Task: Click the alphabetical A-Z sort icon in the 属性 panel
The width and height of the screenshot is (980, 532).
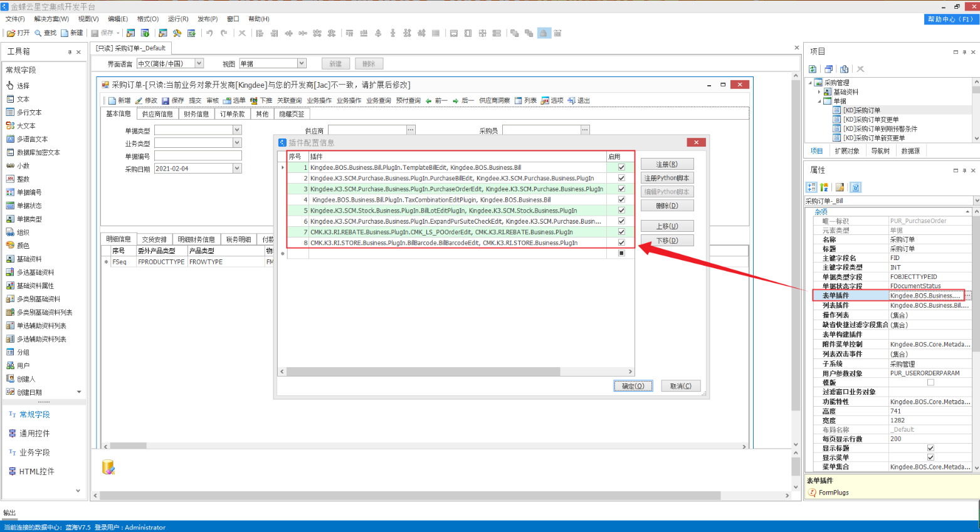Action: 824,187
